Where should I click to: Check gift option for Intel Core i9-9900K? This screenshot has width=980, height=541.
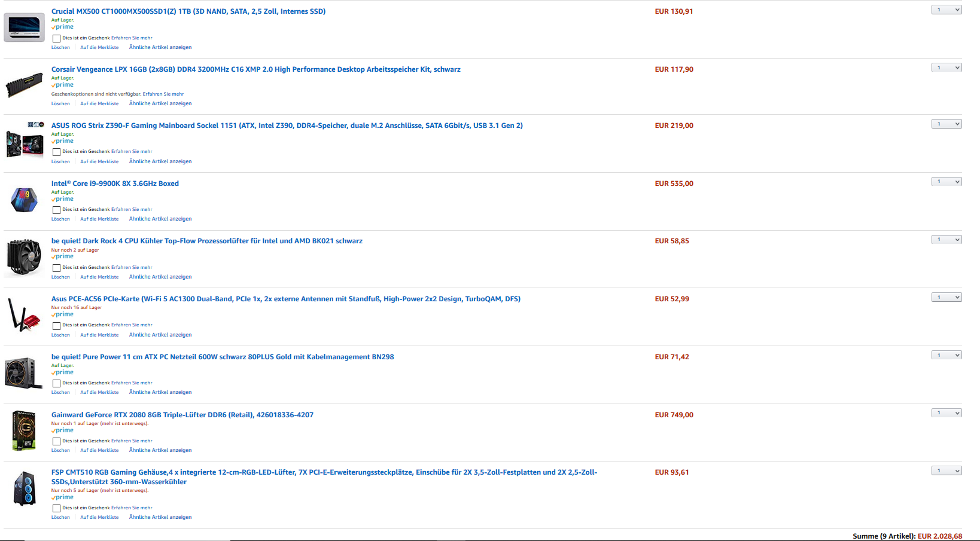tap(56, 210)
